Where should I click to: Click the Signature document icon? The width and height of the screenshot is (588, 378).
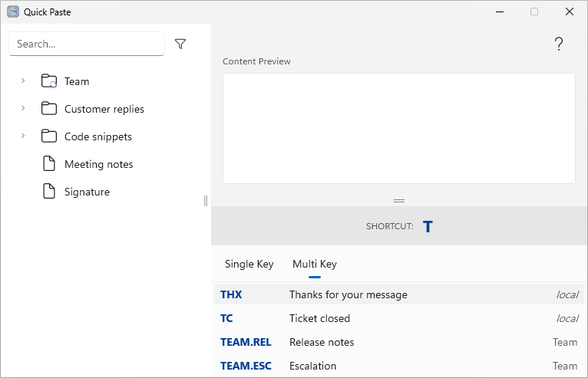49,191
